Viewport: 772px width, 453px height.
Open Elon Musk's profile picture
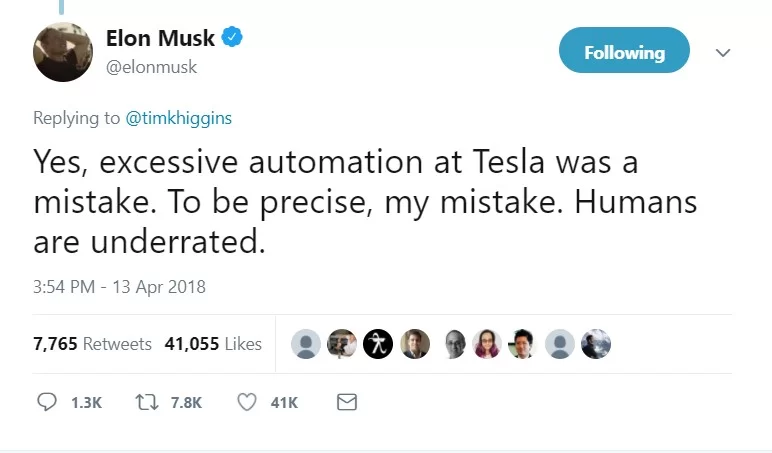click(64, 51)
